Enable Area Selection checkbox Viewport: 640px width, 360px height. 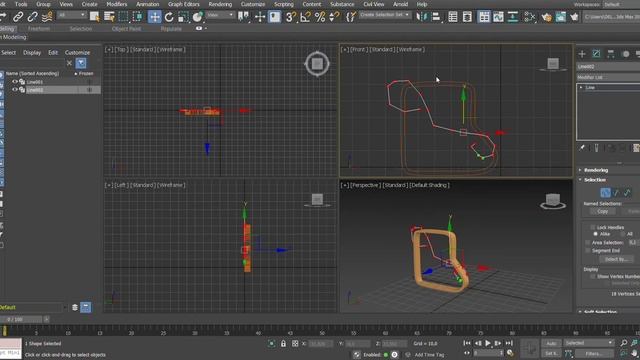(588, 242)
